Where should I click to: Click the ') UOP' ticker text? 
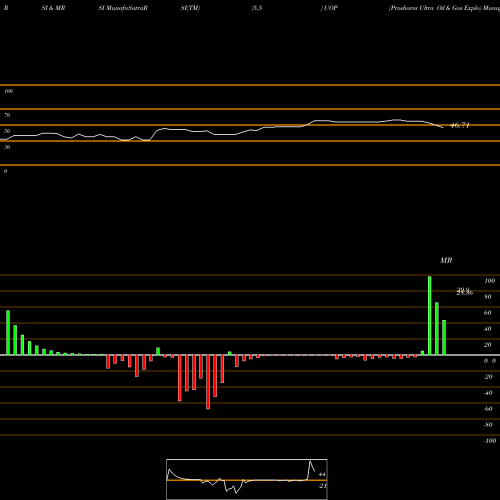click(x=329, y=8)
